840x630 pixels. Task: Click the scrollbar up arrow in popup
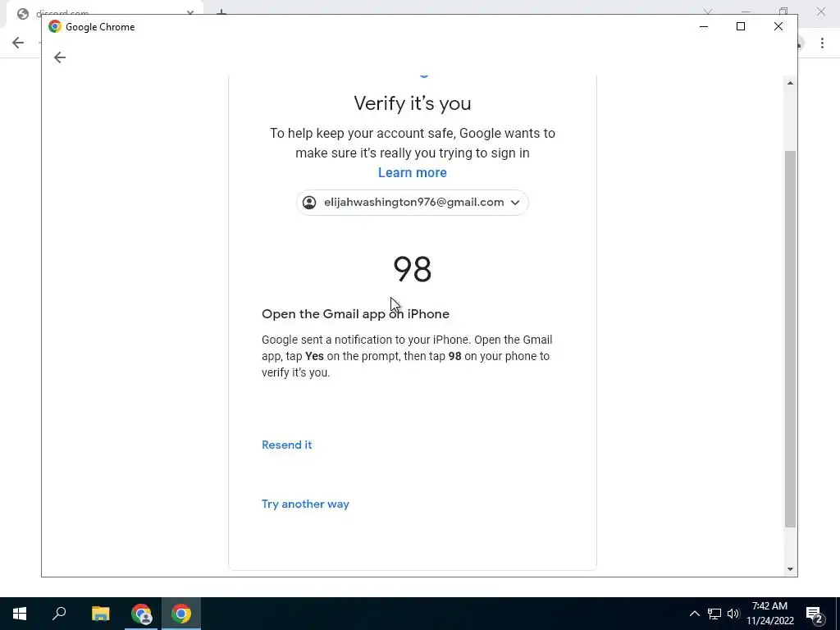[790, 83]
